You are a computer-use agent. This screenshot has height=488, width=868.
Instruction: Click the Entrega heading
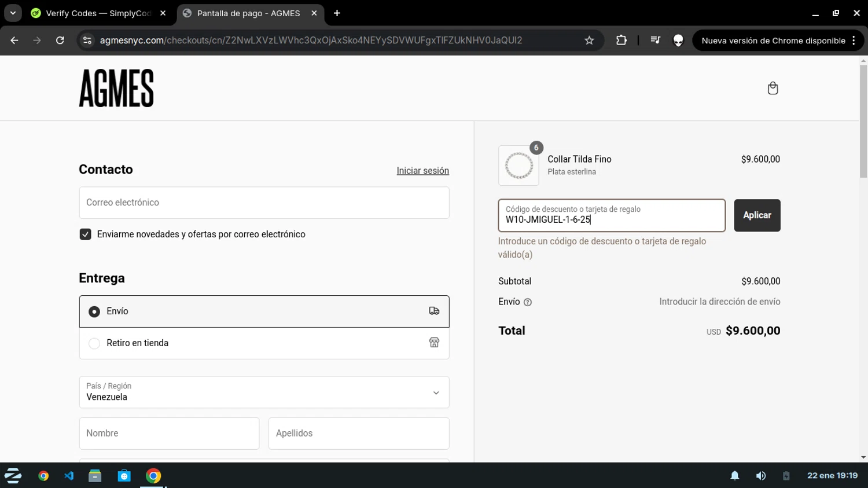pos(102,278)
